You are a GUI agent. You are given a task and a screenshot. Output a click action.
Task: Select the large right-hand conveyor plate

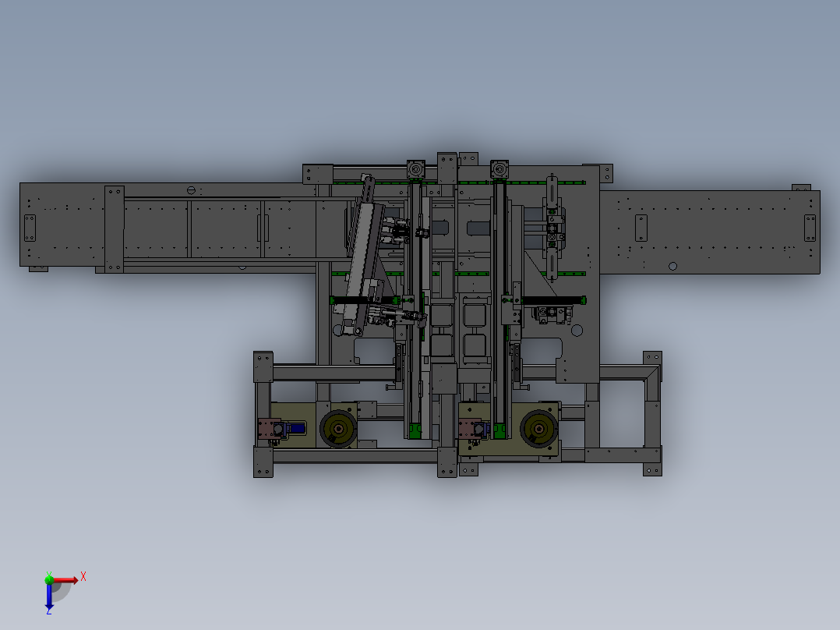[x=710, y=232]
